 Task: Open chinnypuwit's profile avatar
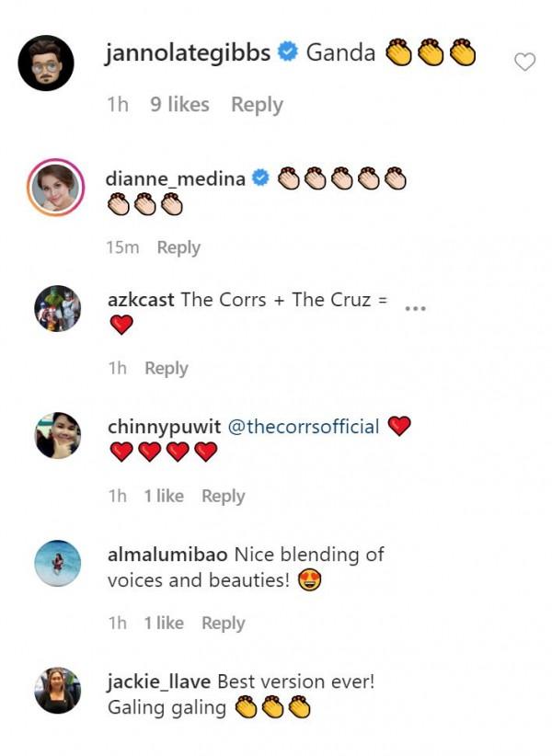coord(57,435)
